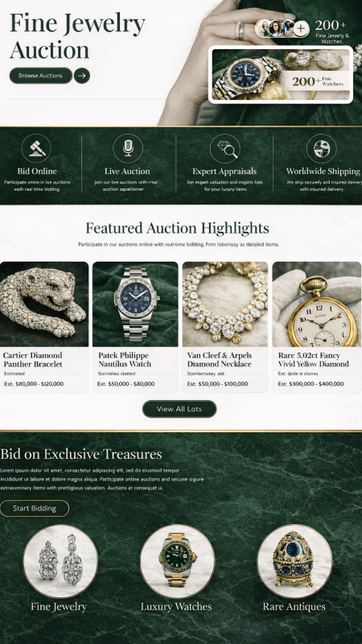Open the Cartier Diamond Panther Bracelet image
Image resolution: width=362 pixels, height=644 pixels.
click(44, 304)
